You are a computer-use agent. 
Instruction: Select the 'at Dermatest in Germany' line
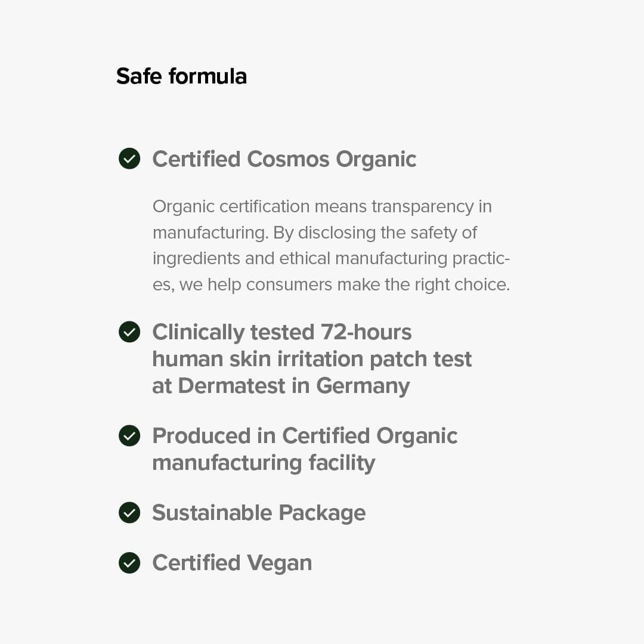coord(281,386)
